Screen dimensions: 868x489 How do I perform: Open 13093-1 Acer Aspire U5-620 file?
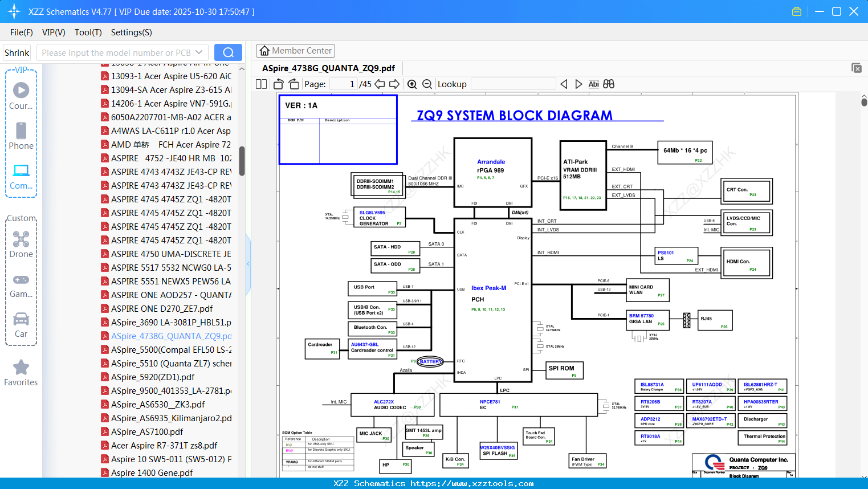166,76
